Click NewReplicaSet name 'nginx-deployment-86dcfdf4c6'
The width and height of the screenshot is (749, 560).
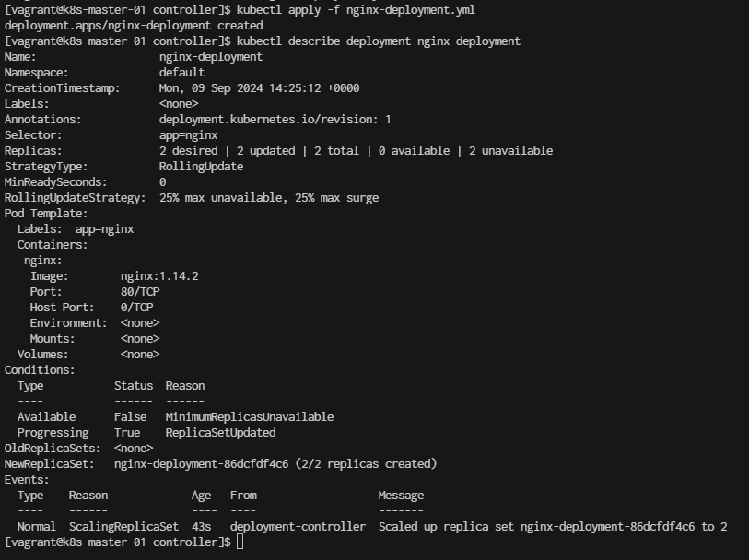click(202, 464)
